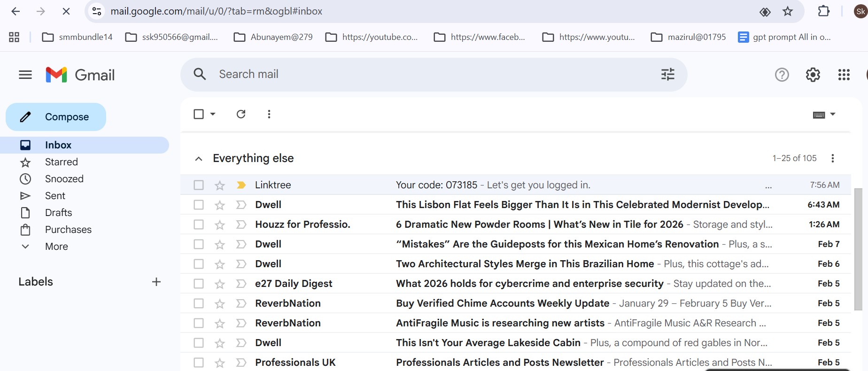Screen dimensions: 868x371
Task: Open Gmail settings gear
Action: click(813, 75)
